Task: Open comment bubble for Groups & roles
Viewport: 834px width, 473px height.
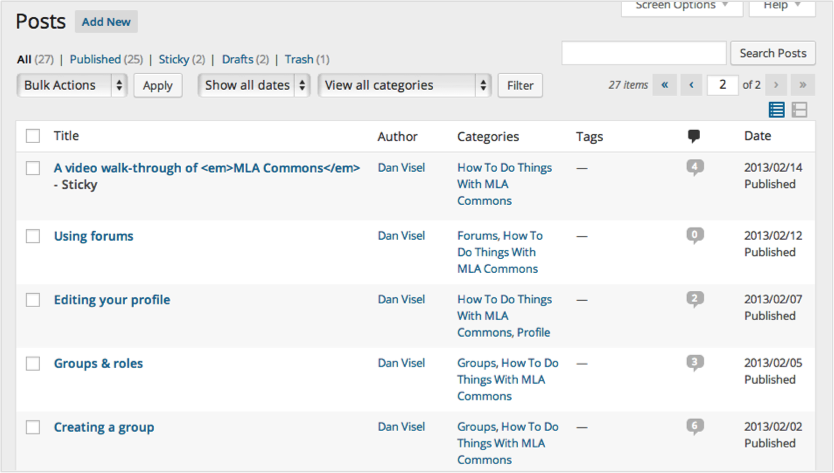Action: click(x=695, y=363)
